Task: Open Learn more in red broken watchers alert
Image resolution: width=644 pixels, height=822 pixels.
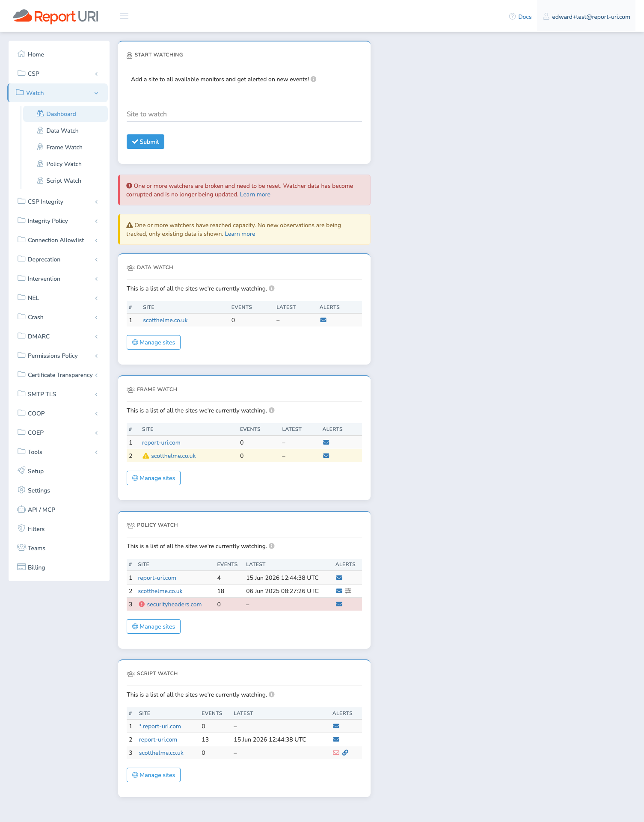Action: 255,194
